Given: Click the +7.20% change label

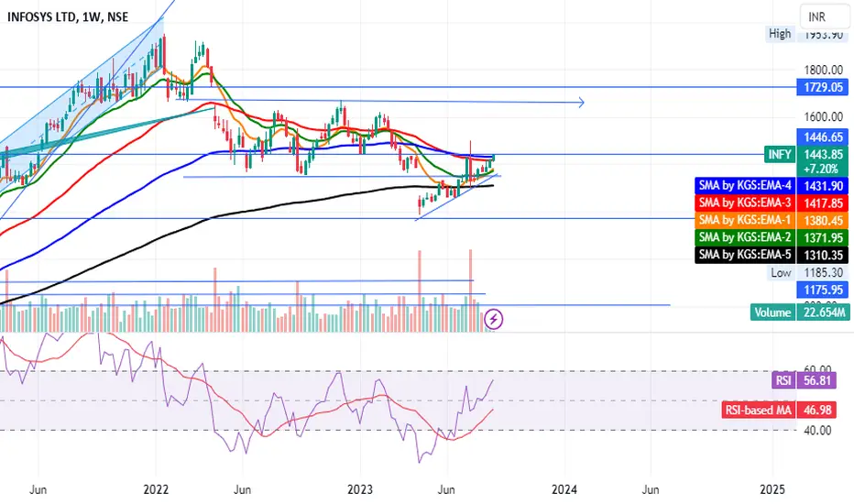Looking at the screenshot, I should click(823, 169).
